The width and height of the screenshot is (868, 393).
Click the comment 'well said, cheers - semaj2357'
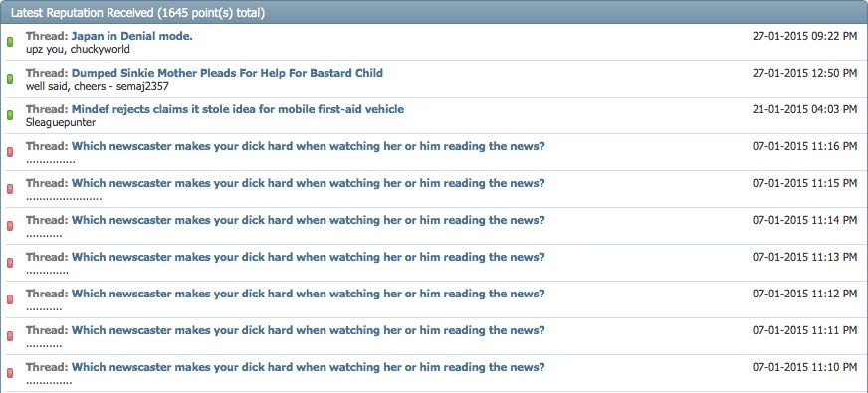[x=97, y=86]
